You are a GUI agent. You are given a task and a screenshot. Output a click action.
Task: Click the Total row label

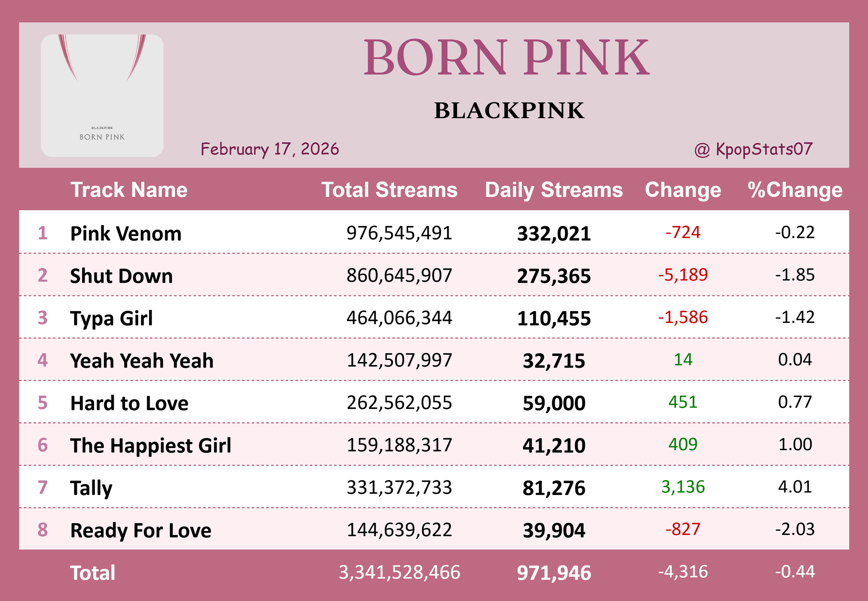pyautogui.click(x=92, y=573)
